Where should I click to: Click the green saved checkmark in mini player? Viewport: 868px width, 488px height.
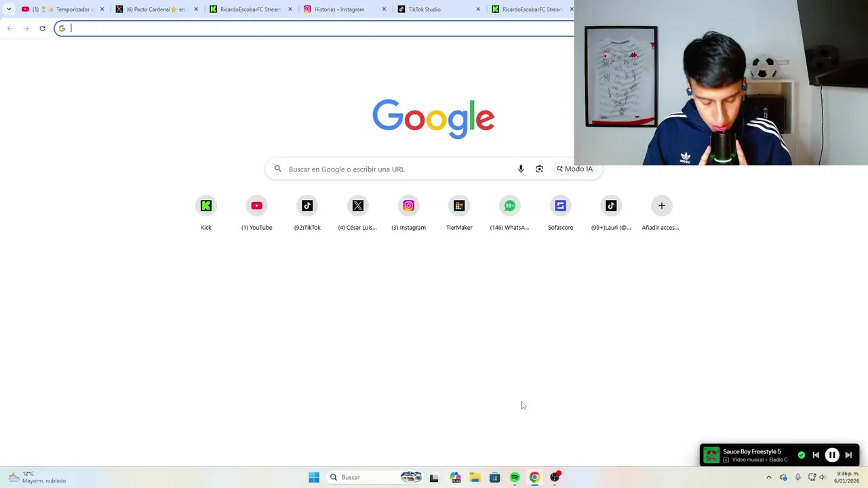(x=802, y=455)
